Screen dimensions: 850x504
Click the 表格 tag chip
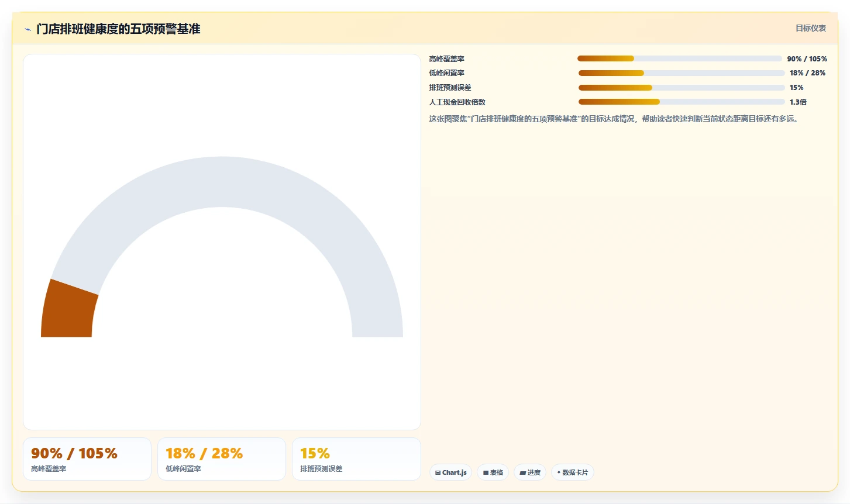pos(493,472)
